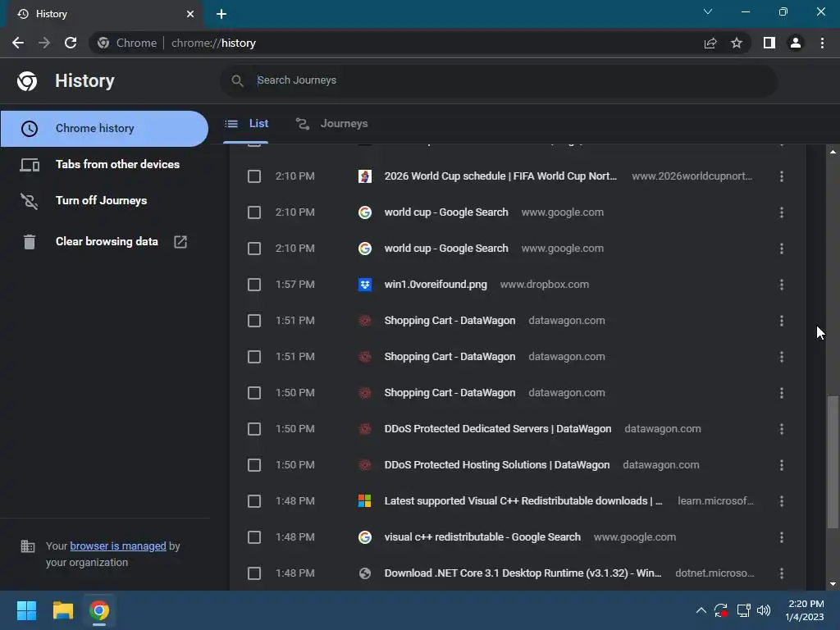
Task: Click the browser is managed link
Action: (x=118, y=546)
